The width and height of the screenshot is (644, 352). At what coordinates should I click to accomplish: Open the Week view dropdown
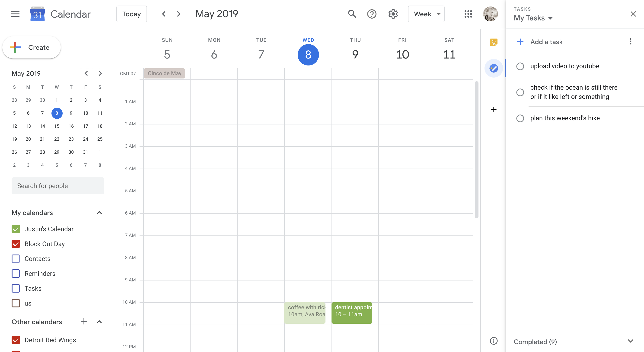click(426, 14)
